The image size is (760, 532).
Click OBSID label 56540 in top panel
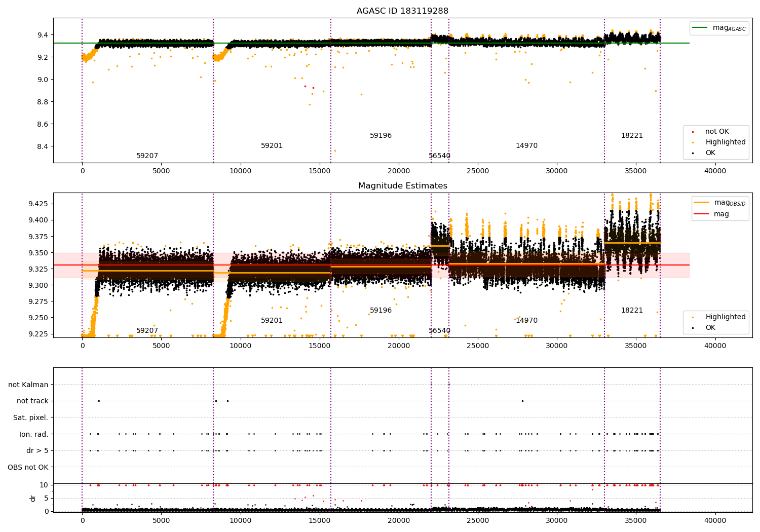(x=439, y=156)
